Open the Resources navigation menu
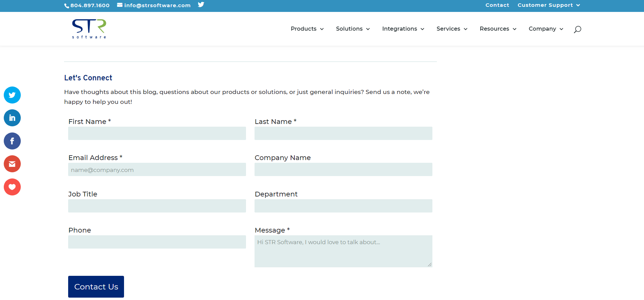 497,29
